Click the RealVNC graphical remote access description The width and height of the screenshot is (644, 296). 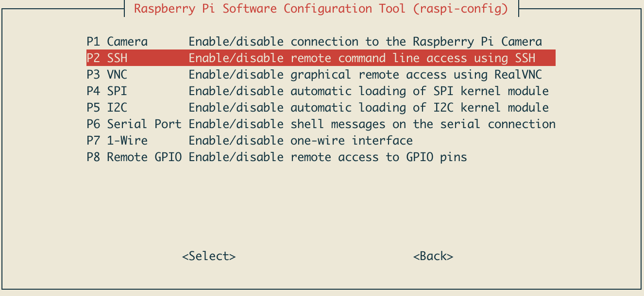pyautogui.click(x=365, y=75)
